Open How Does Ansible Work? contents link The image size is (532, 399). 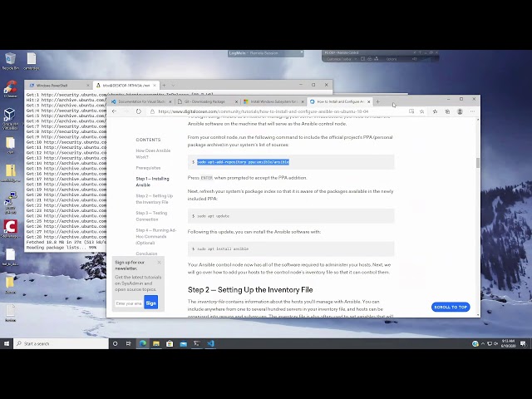tap(153, 154)
